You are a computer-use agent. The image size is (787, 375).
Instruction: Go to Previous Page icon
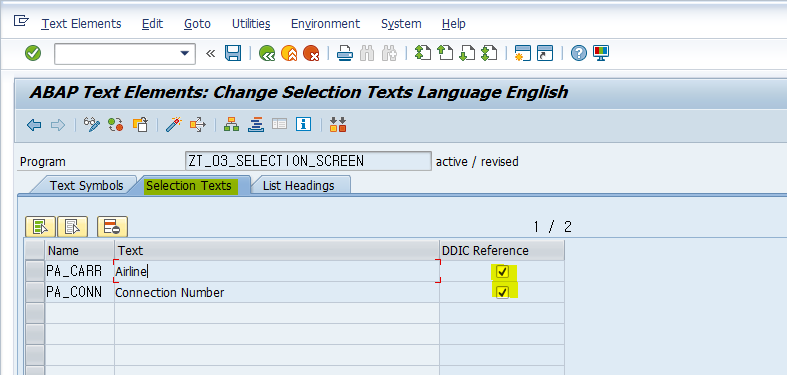point(445,53)
